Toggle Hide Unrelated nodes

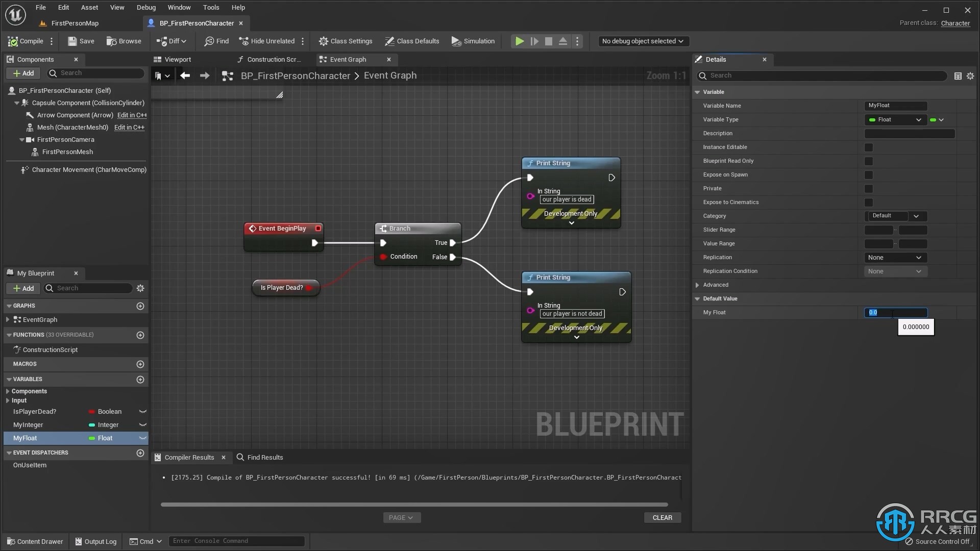[267, 41]
